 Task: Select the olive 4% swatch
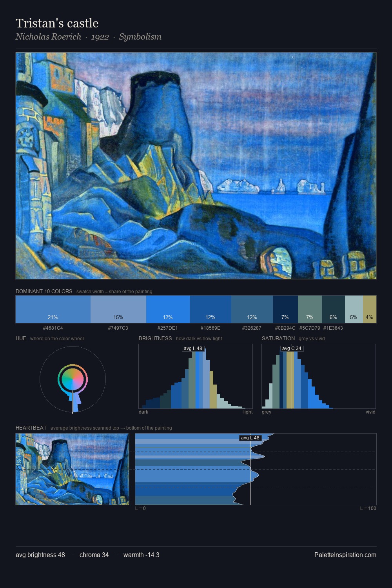[370, 309]
